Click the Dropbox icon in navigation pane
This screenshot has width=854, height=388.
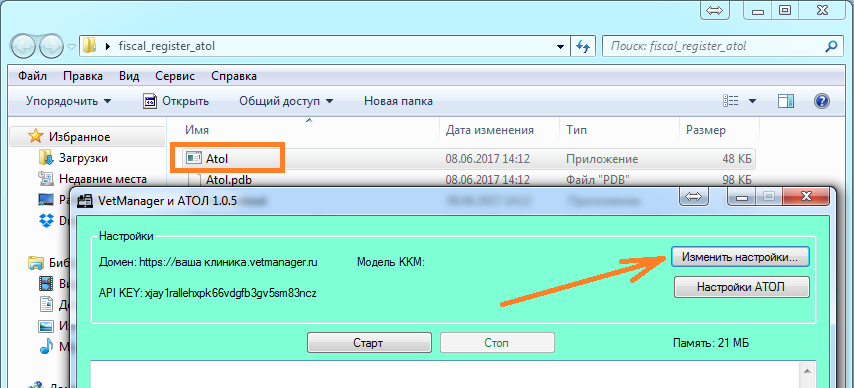46,220
